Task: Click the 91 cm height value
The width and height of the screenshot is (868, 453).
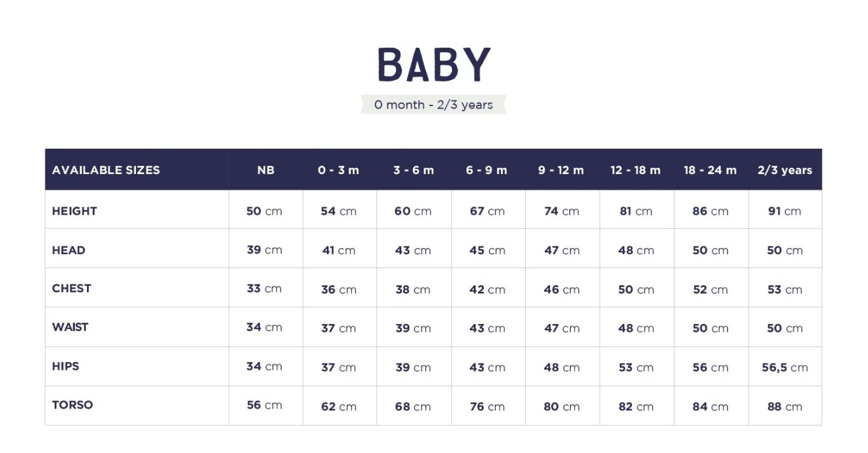Action: 785,211
